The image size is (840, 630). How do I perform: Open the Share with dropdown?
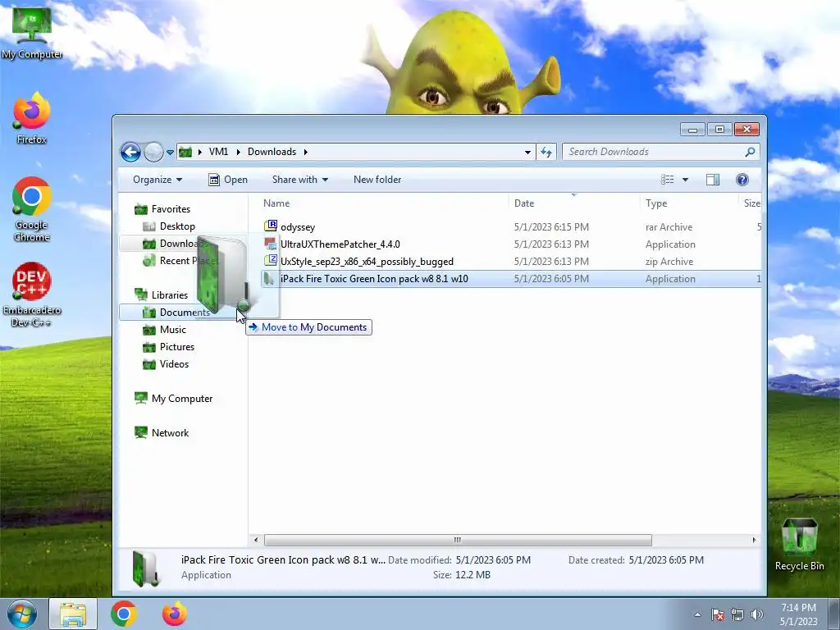point(300,180)
